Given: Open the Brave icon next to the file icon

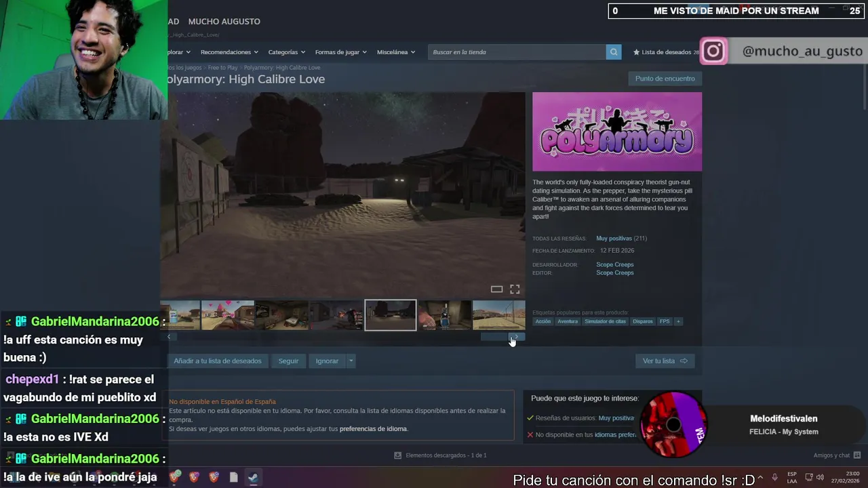Looking at the screenshot, I should 214,477.
